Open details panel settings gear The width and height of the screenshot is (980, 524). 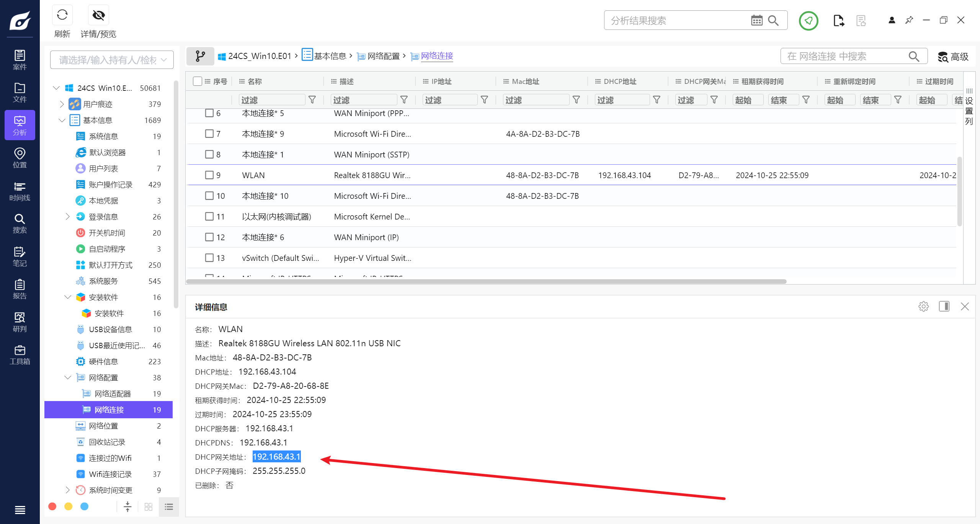tap(923, 306)
